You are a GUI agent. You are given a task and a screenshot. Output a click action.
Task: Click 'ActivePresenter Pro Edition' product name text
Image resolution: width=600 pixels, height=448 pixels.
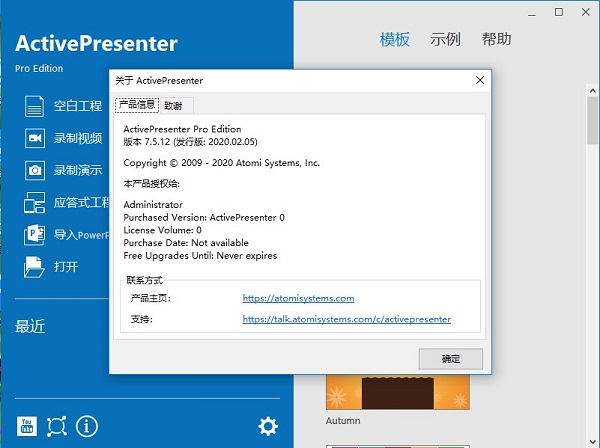pyautogui.click(x=182, y=129)
